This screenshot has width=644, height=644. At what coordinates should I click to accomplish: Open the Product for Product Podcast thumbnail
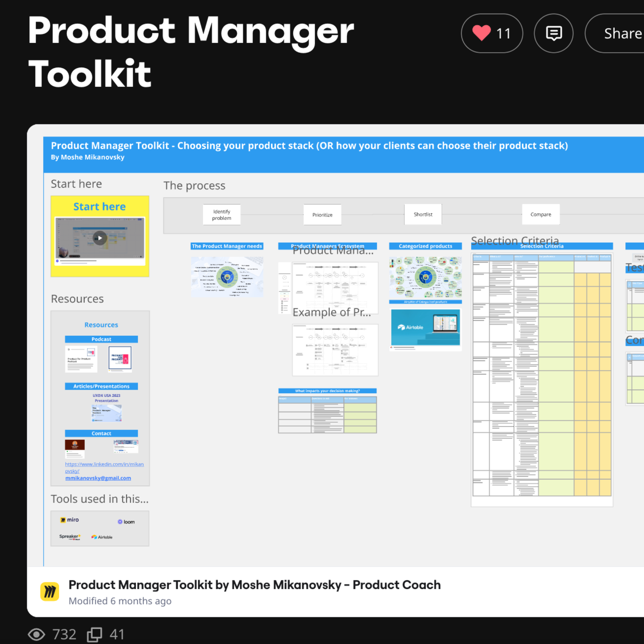point(81,359)
